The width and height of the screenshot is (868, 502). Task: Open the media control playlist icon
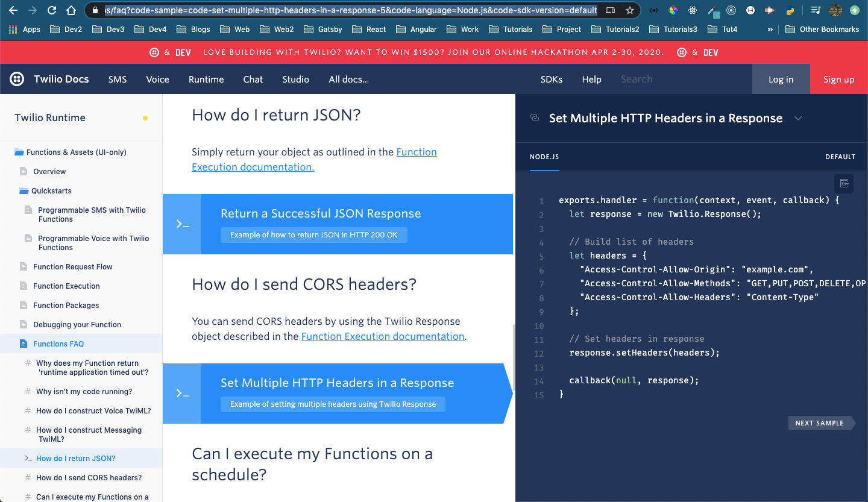pos(816,10)
